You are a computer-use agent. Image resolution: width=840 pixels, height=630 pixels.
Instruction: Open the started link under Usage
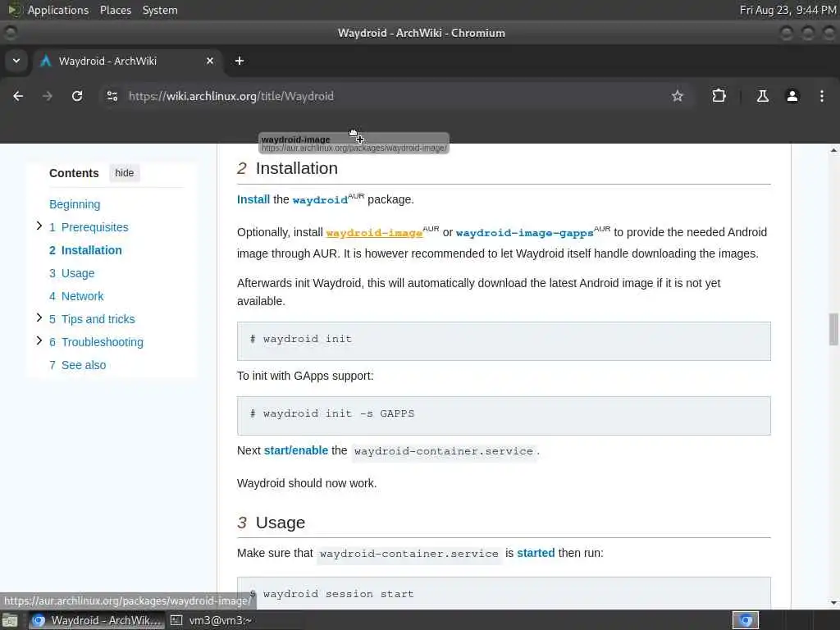pos(536,553)
